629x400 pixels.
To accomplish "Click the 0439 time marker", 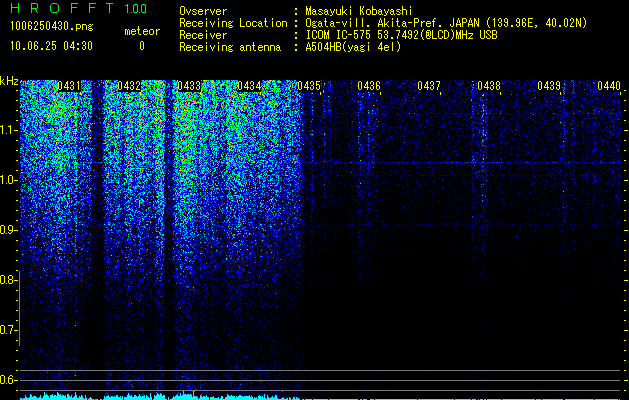I will (x=549, y=86).
